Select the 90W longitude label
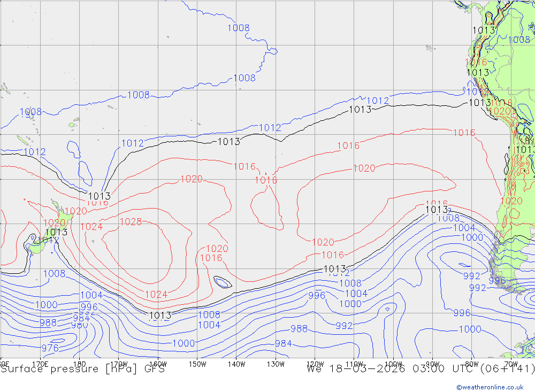 click(433, 364)
